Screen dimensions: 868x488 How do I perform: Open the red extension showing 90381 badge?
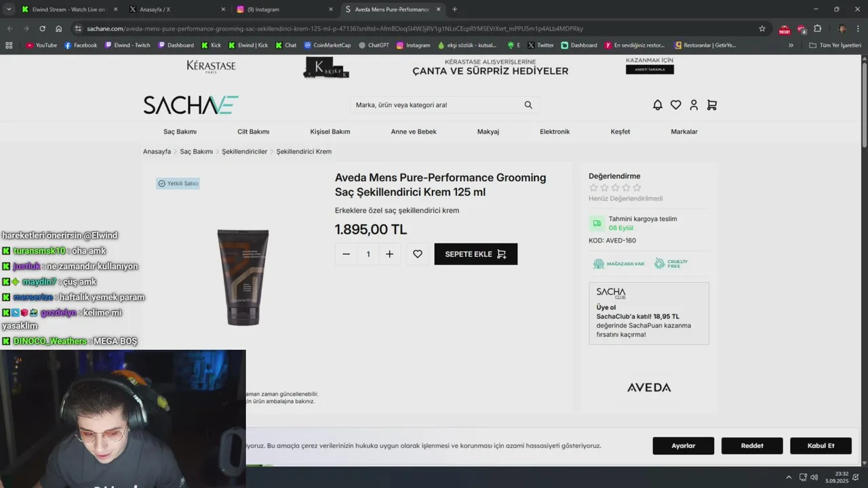click(x=785, y=29)
